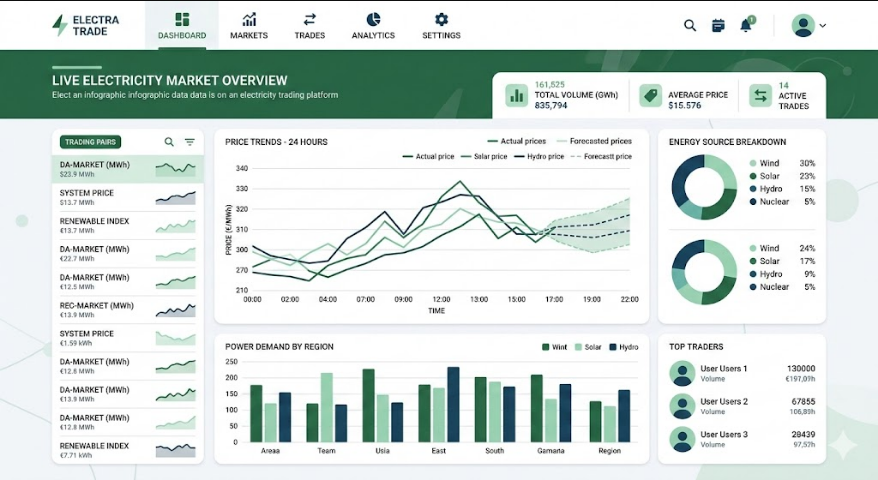Toggle the Forecastt price dashed legend entry
This screenshot has width=878, height=480.
(601, 156)
